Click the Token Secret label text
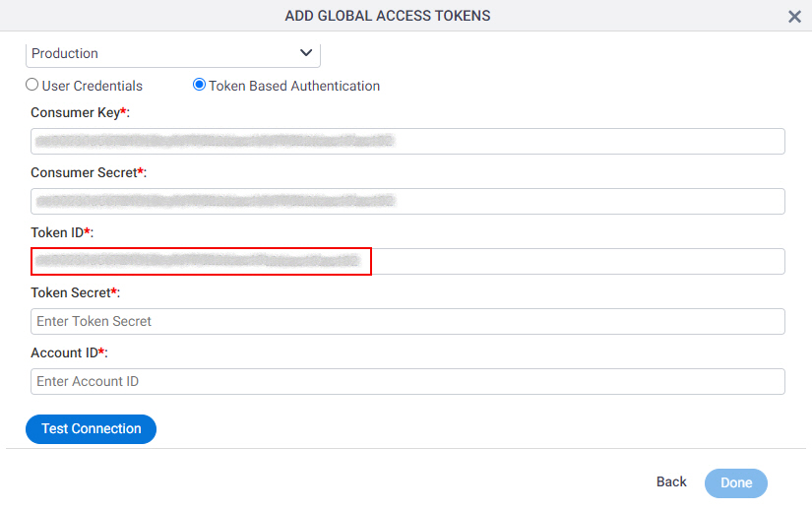Screen dimensions: 812x511 [75, 292]
